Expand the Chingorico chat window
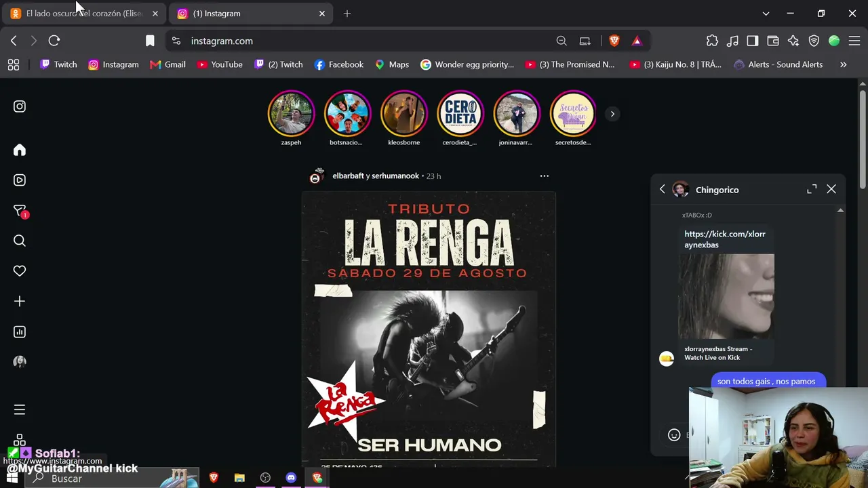Viewport: 868px width, 488px height. click(812, 190)
